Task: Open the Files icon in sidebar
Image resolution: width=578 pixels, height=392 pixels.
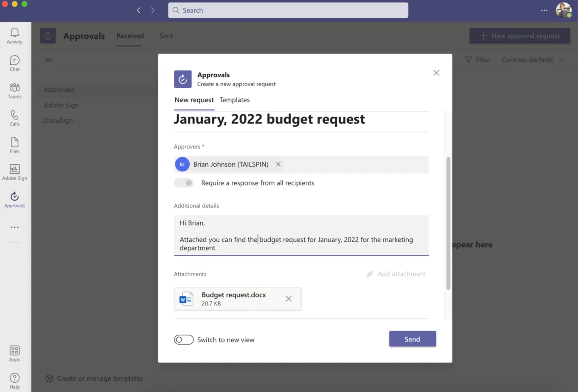Action: click(x=14, y=142)
